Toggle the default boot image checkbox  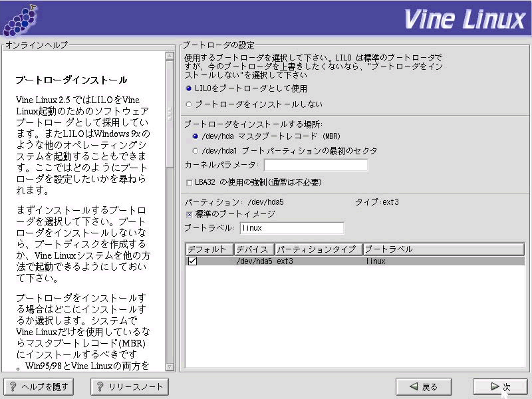[x=190, y=214]
